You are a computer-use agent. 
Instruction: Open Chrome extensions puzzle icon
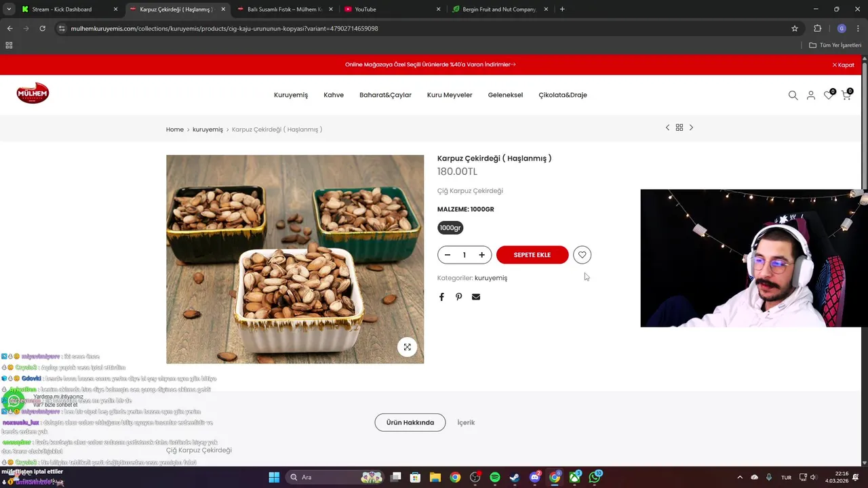pyautogui.click(x=817, y=28)
